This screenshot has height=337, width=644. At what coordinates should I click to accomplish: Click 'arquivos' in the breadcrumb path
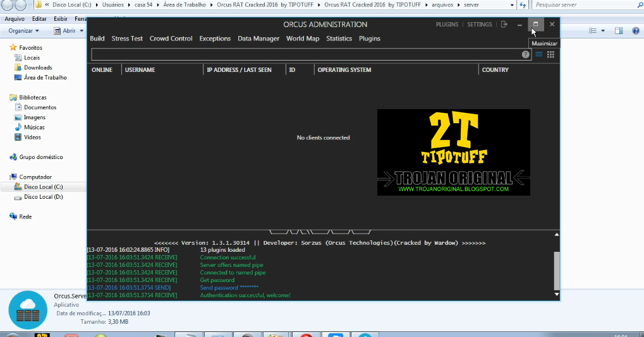442,5
